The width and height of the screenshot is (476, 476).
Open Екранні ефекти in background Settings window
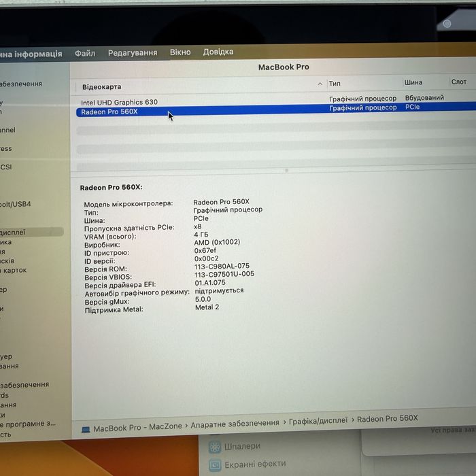point(255,464)
